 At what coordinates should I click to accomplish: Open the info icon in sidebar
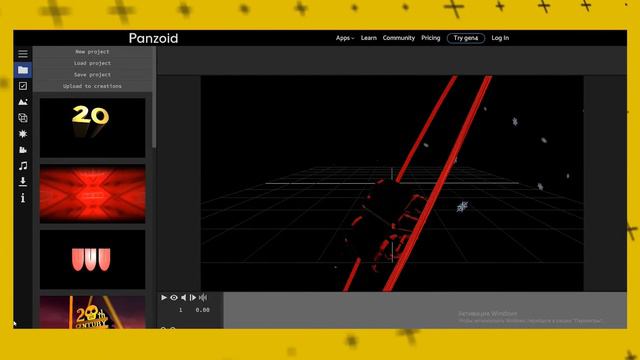(x=23, y=198)
